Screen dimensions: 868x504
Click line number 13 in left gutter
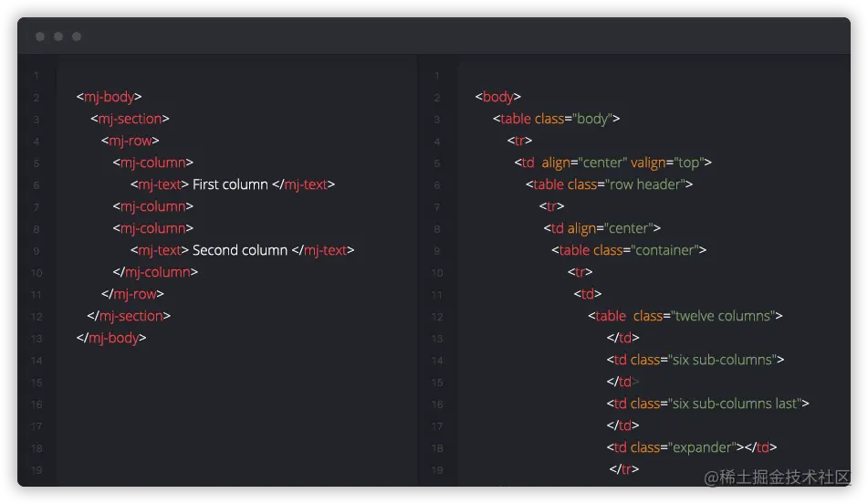(x=36, y=339)
